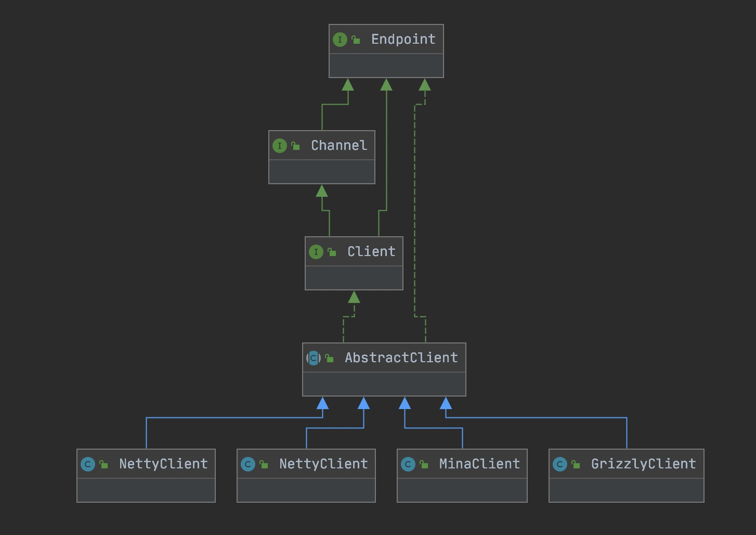The image size is (756, 535).
Task: Select the GrizzlyClient node label
Action: pos(643,464)
